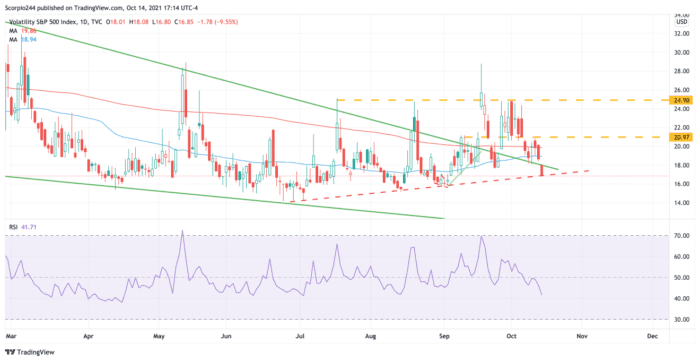Click the purple RSI line's May peak
The width and height of the screenshot is (700, 361).
tap(182, 232)
